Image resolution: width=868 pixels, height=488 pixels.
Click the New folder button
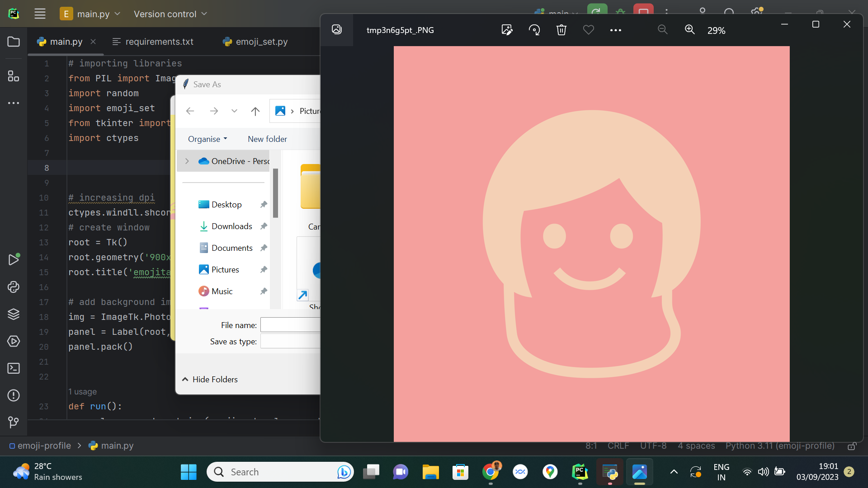pos(267,139)
